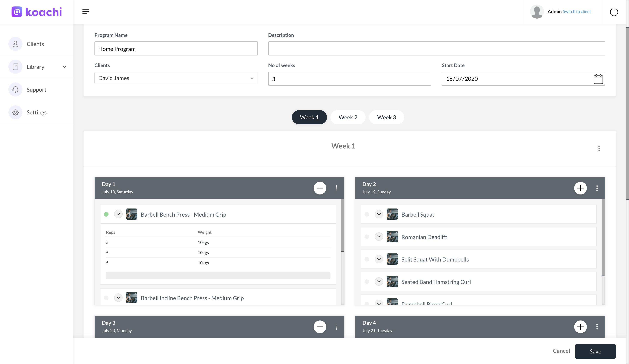Screen dimensions: 629x364
Task: Click the hamburger menu icon
Action: coord(86,12)
